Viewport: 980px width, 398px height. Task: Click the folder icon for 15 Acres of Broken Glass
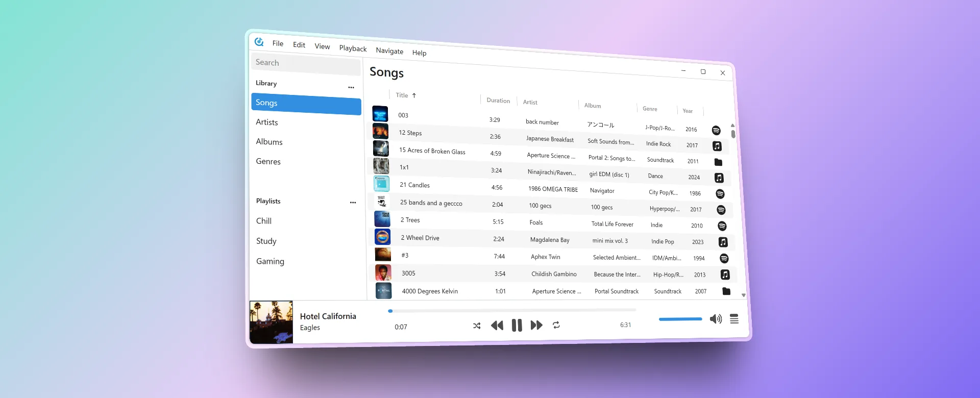[x=718, y=162]
